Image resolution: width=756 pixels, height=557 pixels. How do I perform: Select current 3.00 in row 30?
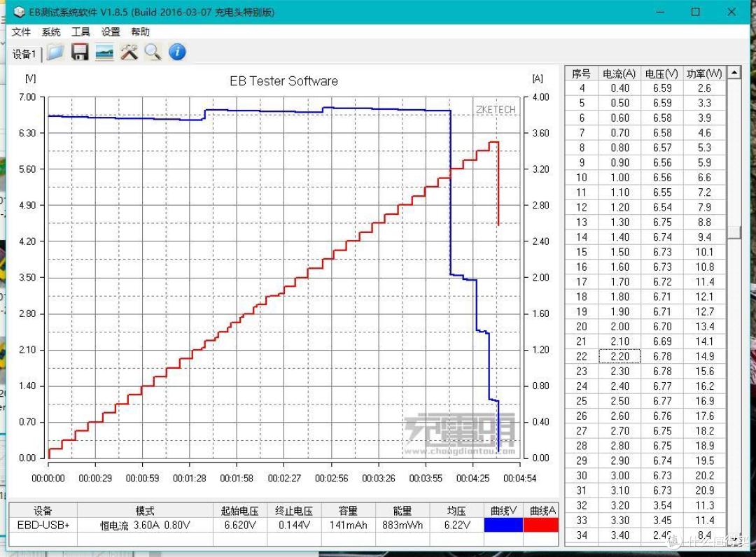[619, 476]
